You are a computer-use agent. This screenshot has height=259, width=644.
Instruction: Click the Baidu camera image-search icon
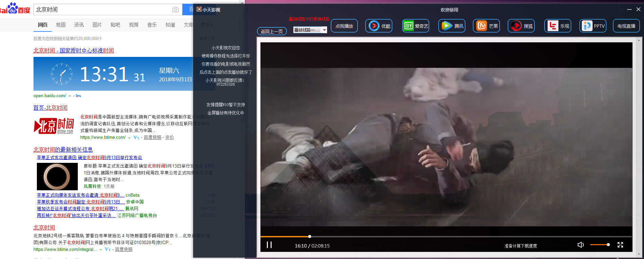(176, 9)
